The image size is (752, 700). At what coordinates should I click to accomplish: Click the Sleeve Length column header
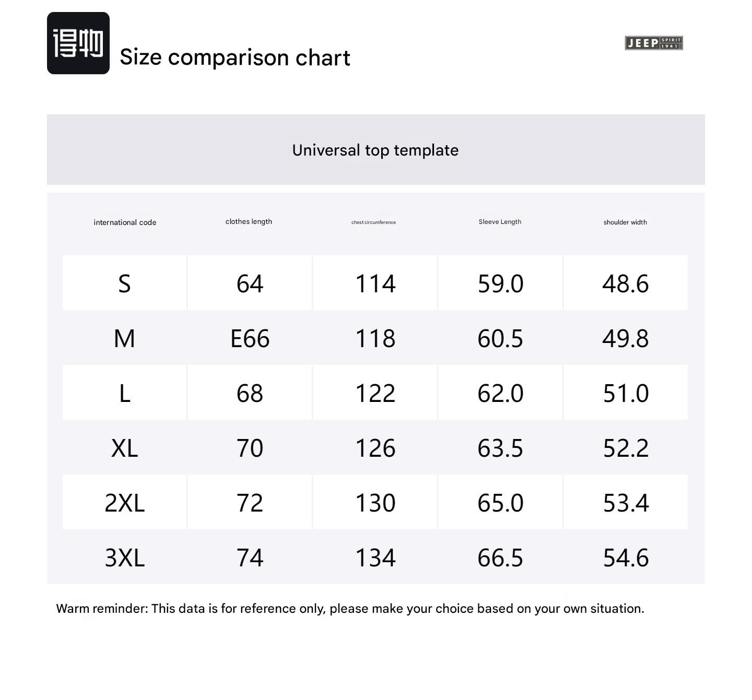tap(500, 222)
